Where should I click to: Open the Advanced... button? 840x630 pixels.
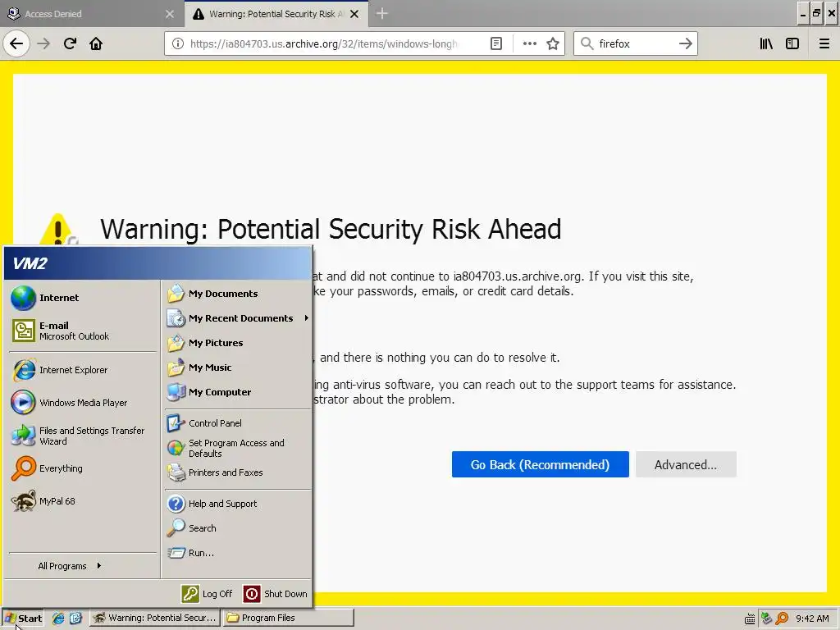pos(686,464)
